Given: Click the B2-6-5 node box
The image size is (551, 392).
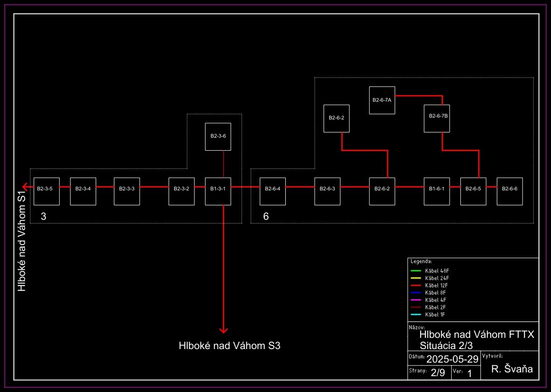Looking at the screenshot, I should (x=473, y=191).
